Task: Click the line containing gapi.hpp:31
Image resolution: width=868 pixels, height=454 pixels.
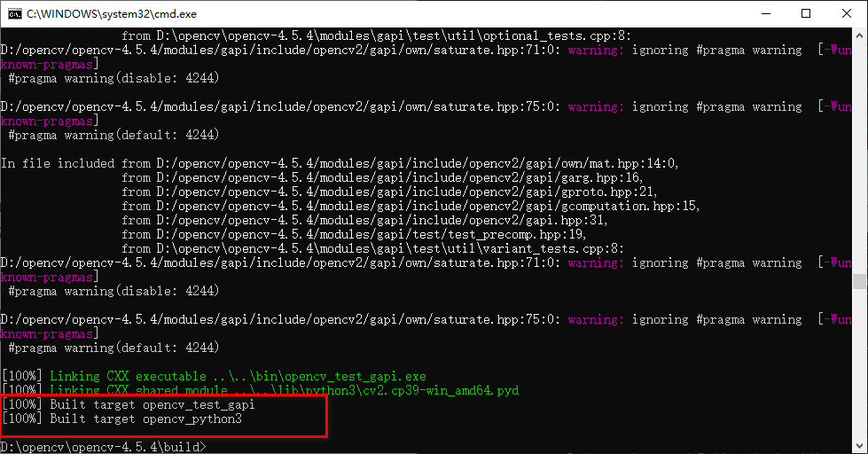Action: [364, 221]
